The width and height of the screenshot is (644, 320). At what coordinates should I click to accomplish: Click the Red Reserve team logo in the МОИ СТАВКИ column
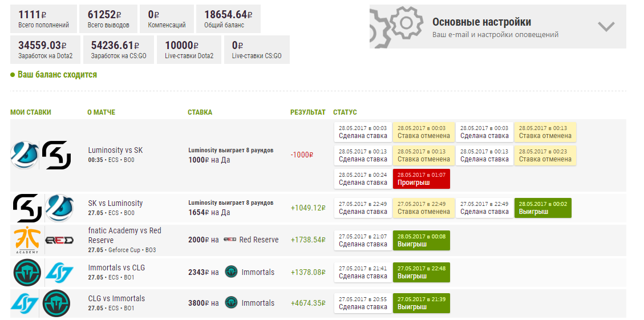(x=59, y=240)
